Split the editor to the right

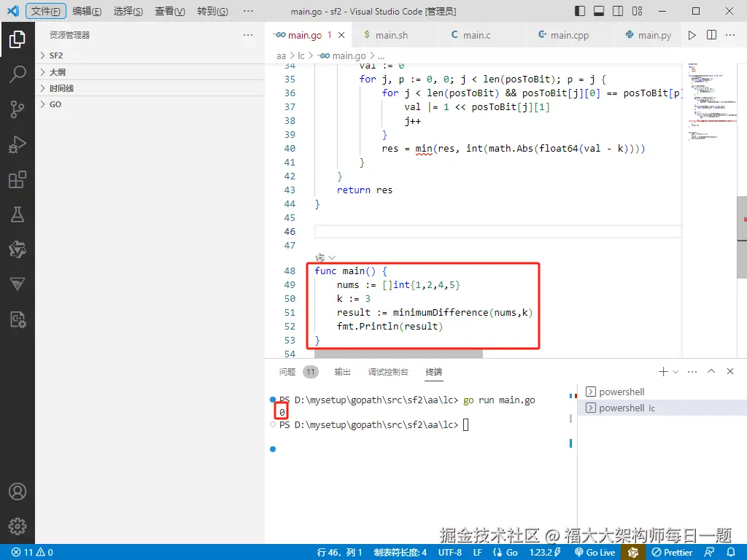711,35
